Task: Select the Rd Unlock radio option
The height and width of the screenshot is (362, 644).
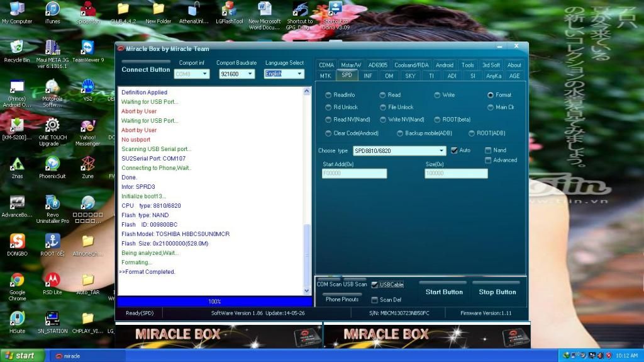Action: [x=328, y=108]
